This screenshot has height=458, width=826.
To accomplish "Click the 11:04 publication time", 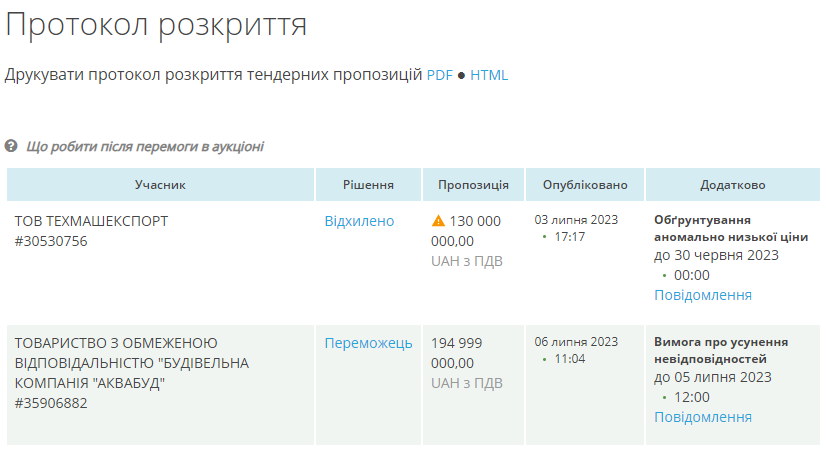I will click(x=569, y=359).
